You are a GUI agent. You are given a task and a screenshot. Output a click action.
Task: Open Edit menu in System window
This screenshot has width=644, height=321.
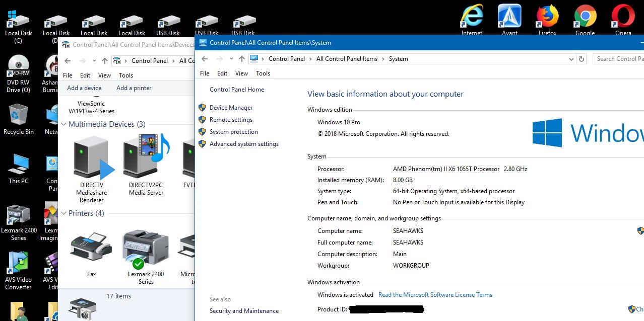pyautogui.click(x=222, y=73)
